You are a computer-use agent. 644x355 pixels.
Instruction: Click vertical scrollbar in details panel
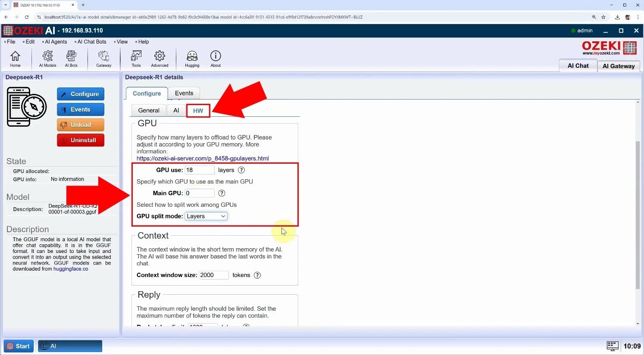coord(638,215)
